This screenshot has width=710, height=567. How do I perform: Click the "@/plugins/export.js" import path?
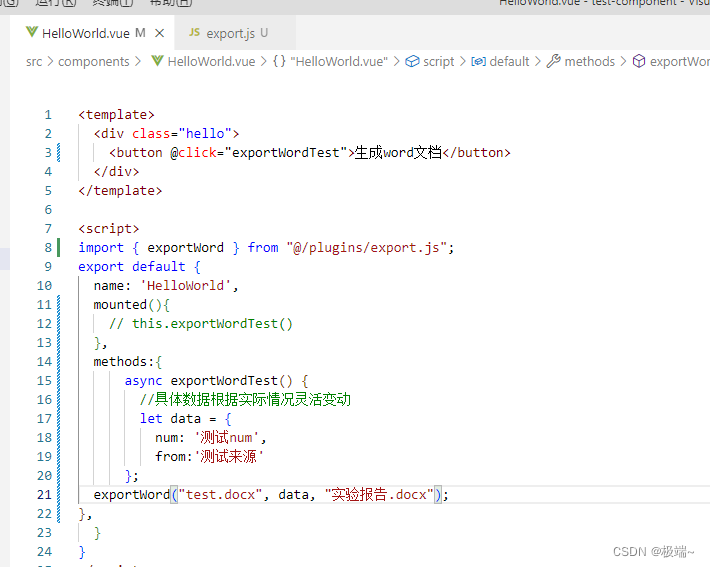(367, 248)
